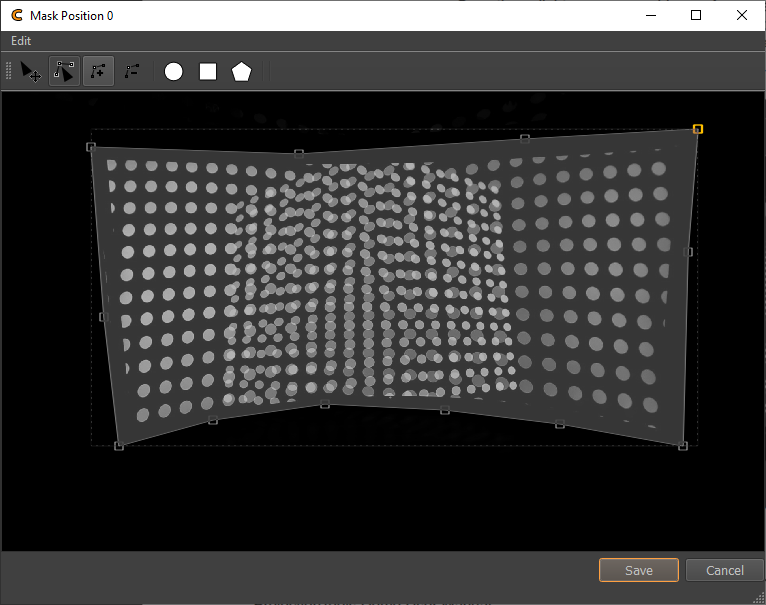766x605 pixels.
Task: Click the Cancel button
Action: [724, 570]
